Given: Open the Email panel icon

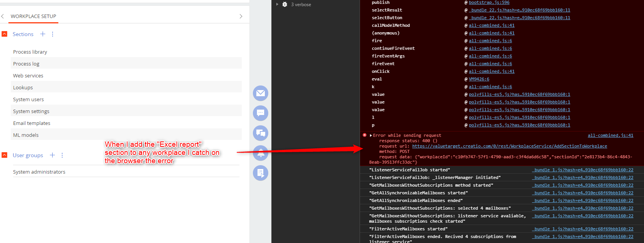Looking at the screenshot, I should point(260,93).
